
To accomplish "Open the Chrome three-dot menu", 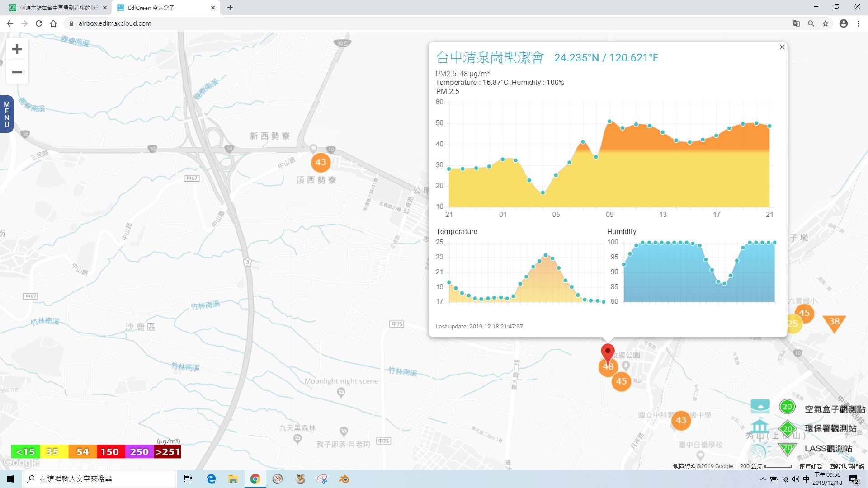I will coord(858,23).
